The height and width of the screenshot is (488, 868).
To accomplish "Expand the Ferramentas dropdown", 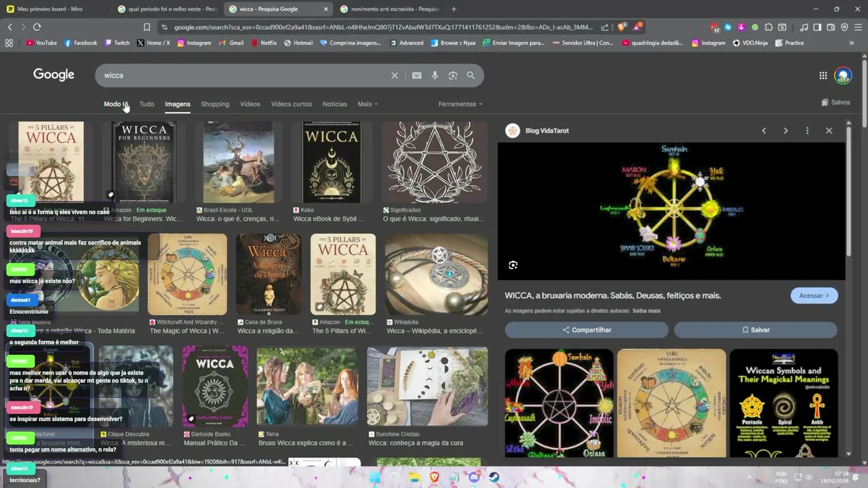I will 460,104.
